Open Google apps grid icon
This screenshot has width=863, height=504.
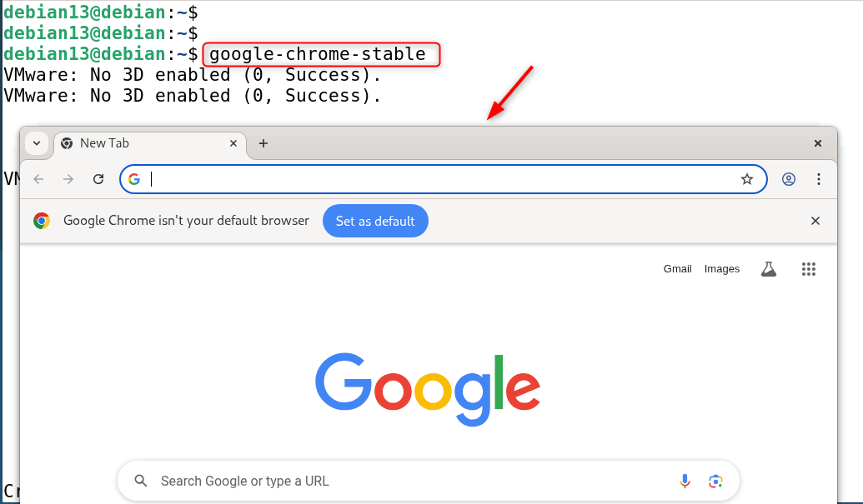point(808,269)
